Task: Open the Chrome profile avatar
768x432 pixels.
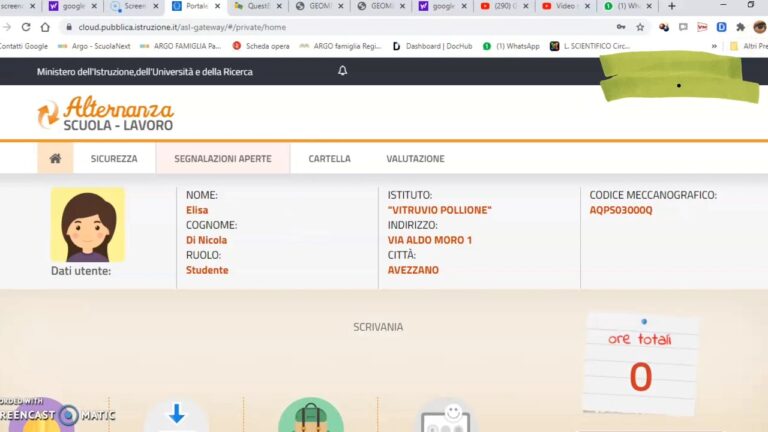Action: pyautogui.click(x=760, y=27)
